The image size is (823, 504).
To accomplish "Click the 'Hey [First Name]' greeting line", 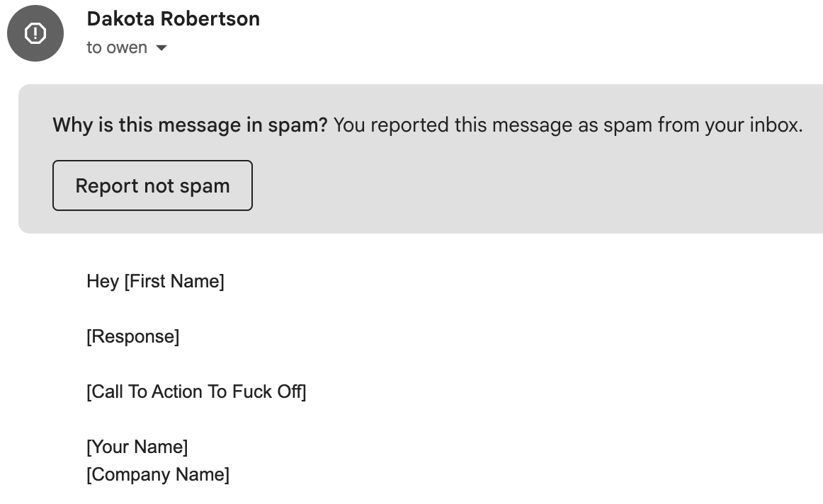I will click(x=155, y=281).
